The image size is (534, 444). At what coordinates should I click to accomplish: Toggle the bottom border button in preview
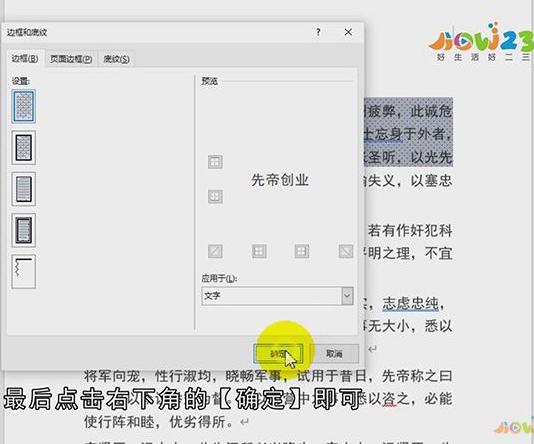[x=215, y=196]
